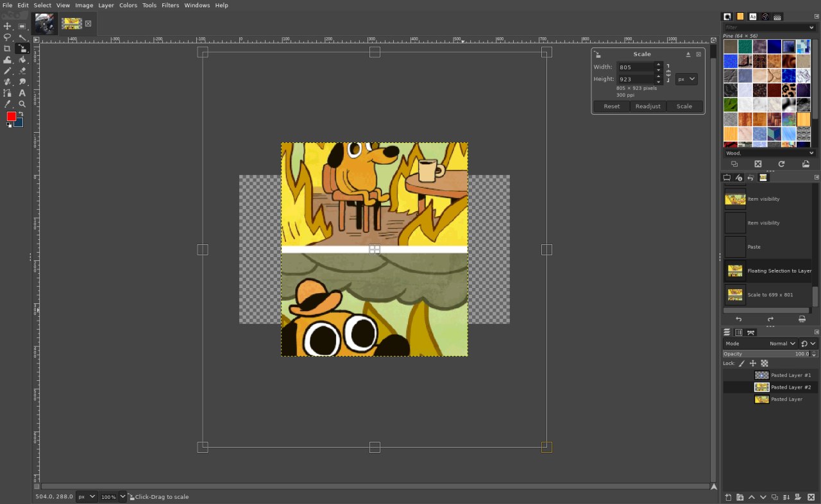821x504 pixels.
Task: Detach the Scale dialog using its top icon
Action: 688,55
